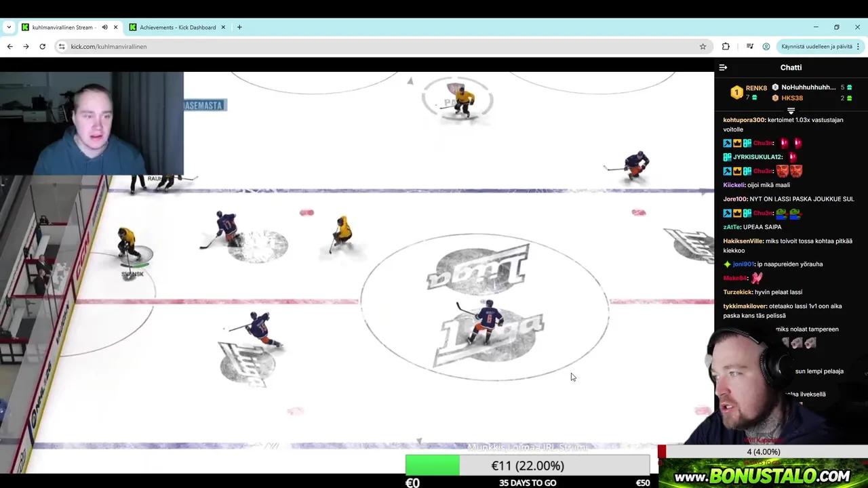Open the Chrome profile icon
Viewport: 868px width, 488px height.
coord(766,46)
